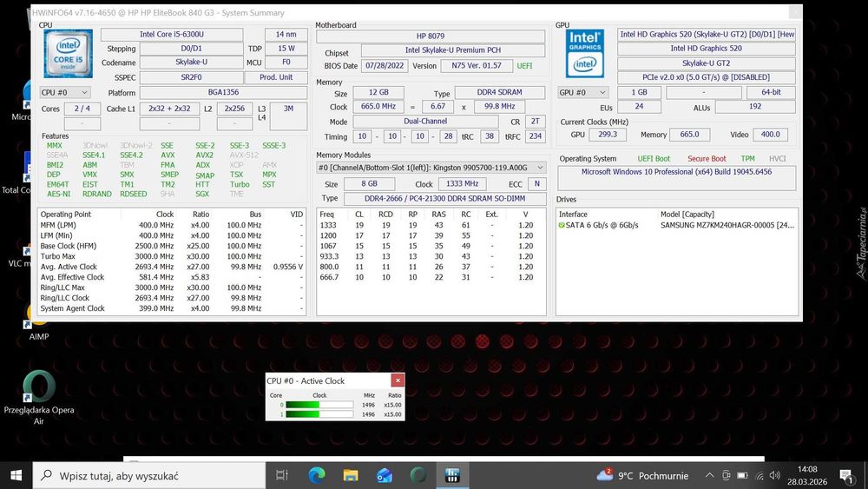The height and width of the screenshot is (489, 868).
Task: Click the HP 8079 motherboard field
Action: (x=431, y=36)
